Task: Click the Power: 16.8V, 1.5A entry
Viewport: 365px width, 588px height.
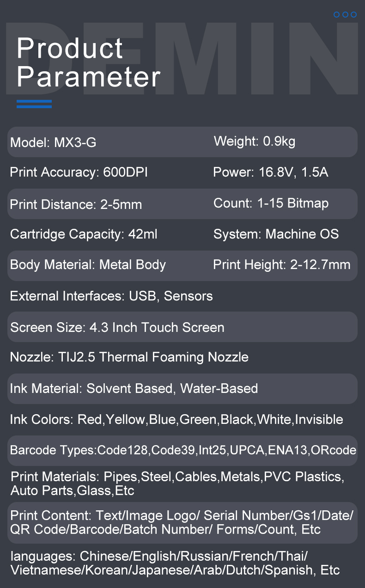Action: (x=271, y=172)
